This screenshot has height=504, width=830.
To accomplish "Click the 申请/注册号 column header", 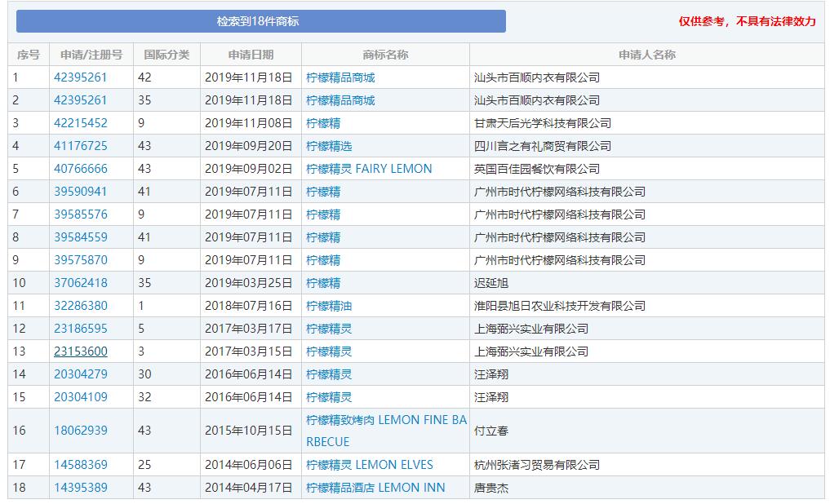I will (x=91, y=55).
